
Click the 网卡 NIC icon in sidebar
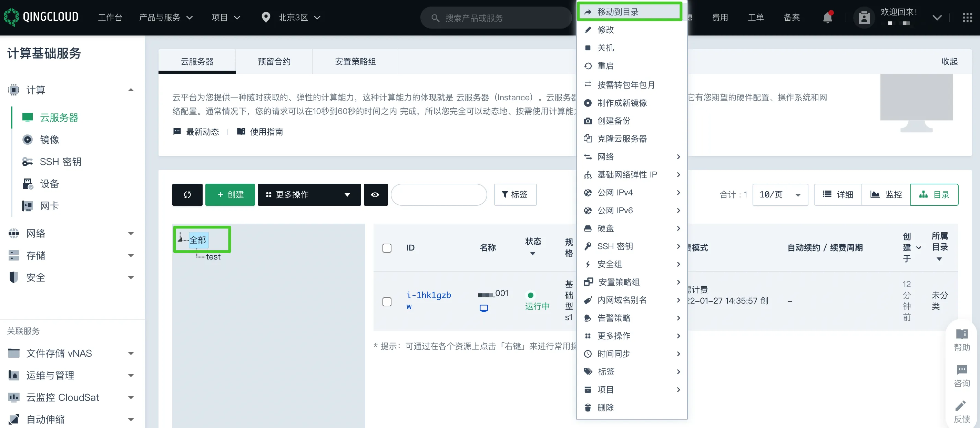click(27, 206)
